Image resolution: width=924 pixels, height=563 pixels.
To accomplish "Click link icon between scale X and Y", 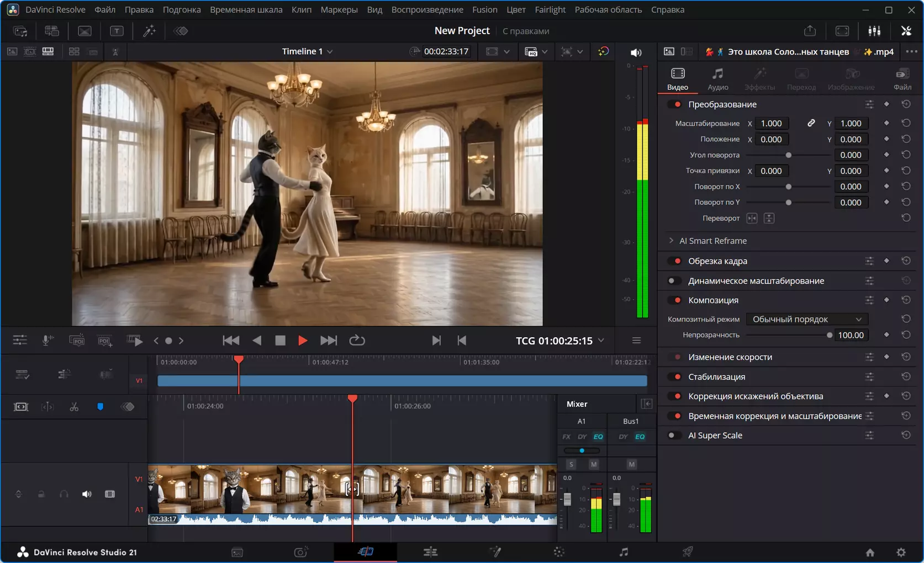I will point(811,123).
